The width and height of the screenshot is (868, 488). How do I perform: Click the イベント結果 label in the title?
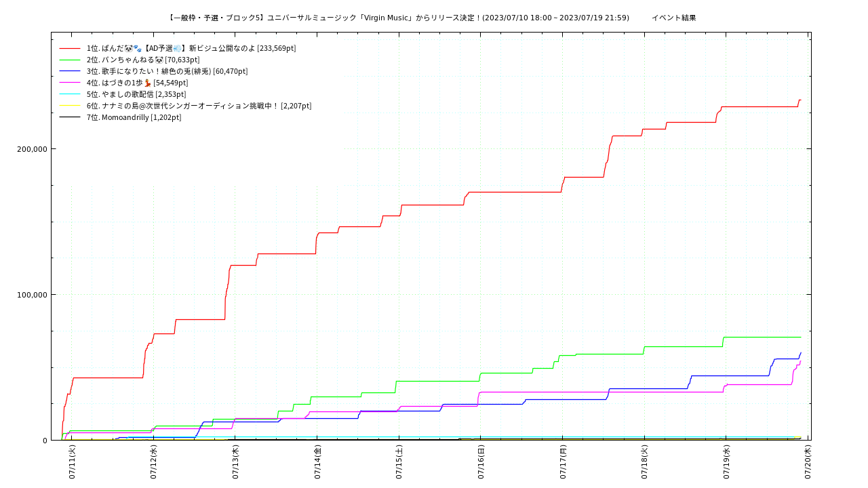pos(673,18)
